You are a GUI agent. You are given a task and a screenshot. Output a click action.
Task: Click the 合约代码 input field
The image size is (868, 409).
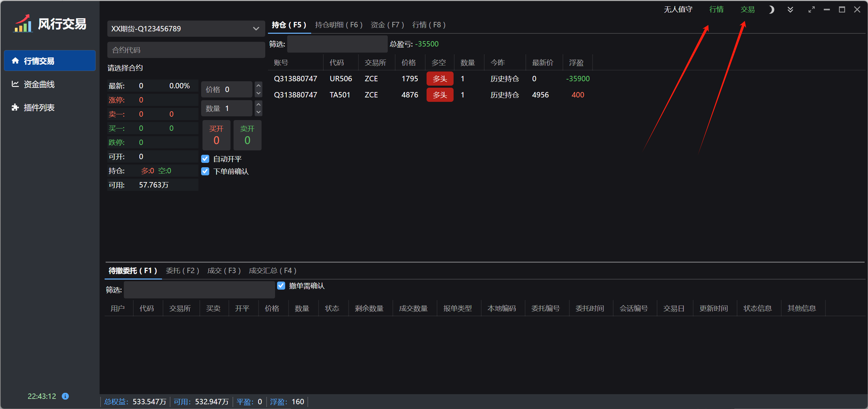(186, 50)
